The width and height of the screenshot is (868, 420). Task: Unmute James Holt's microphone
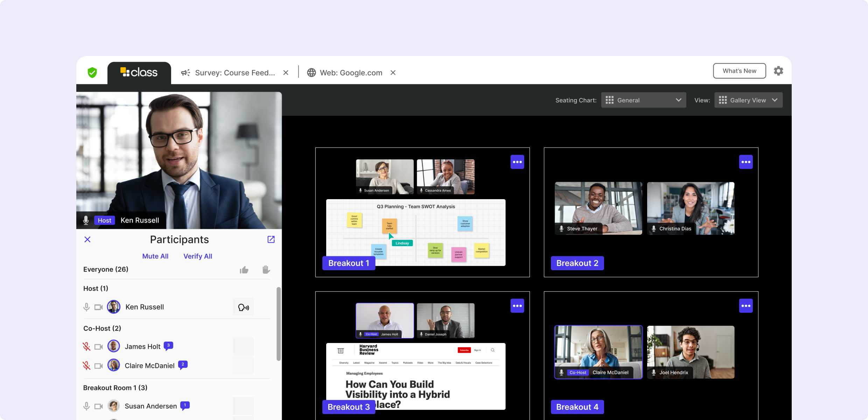(86, 346)
